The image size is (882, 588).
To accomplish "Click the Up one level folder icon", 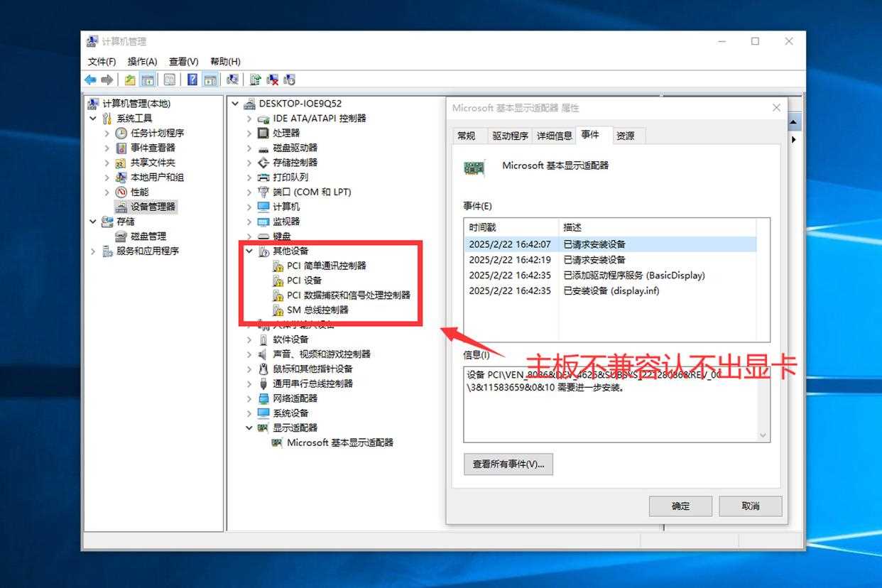I will click(x=130, y=80).
